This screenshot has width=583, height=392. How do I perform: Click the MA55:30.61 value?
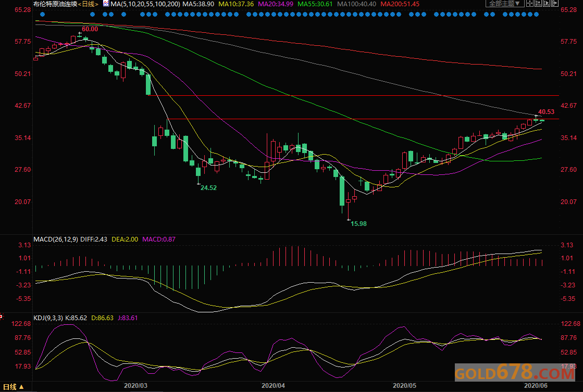[315, 4]
